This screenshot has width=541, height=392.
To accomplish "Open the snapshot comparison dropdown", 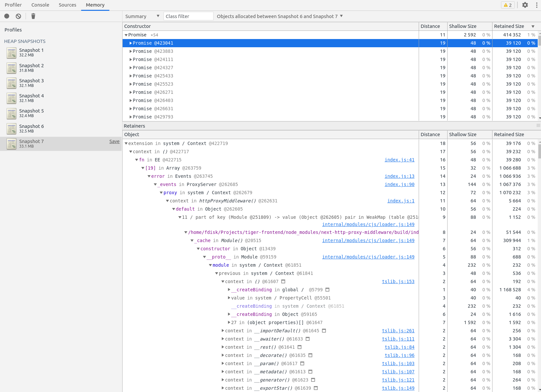I will click(x=278, y=16).
